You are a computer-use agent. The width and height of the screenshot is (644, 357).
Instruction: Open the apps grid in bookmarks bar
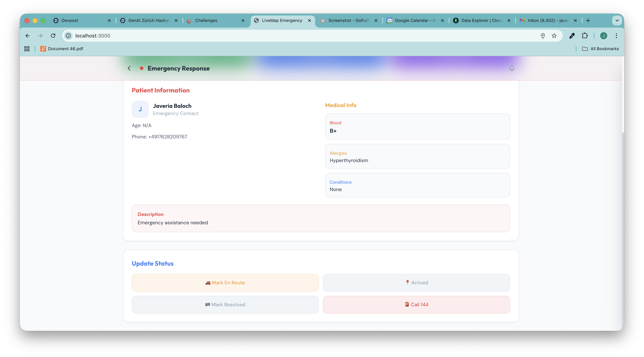tap(27, 49)
